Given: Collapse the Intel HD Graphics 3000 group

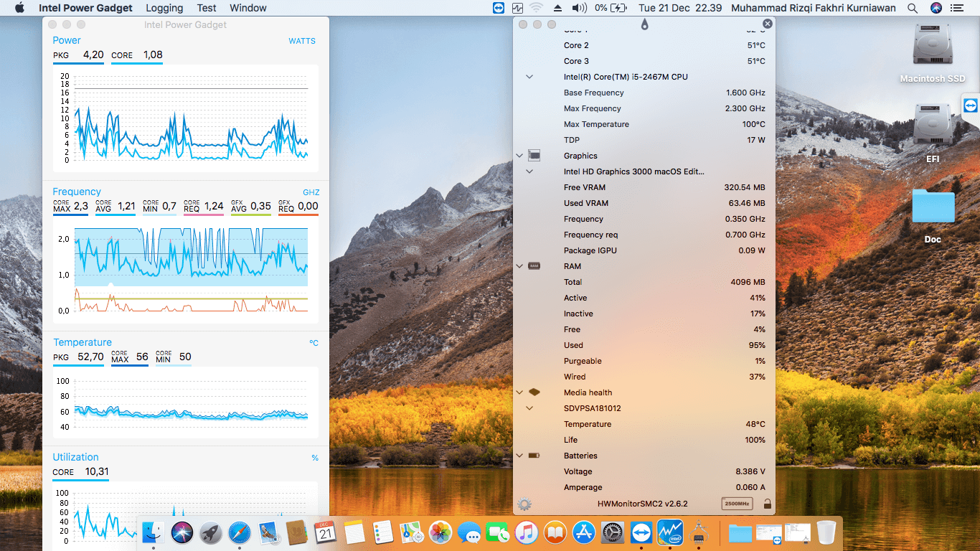Looking at the screenshot, I should (x=529, y=171).
